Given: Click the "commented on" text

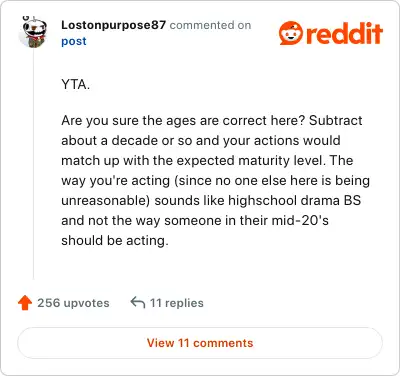Looking at the screenshot, I should click(210, 25).
